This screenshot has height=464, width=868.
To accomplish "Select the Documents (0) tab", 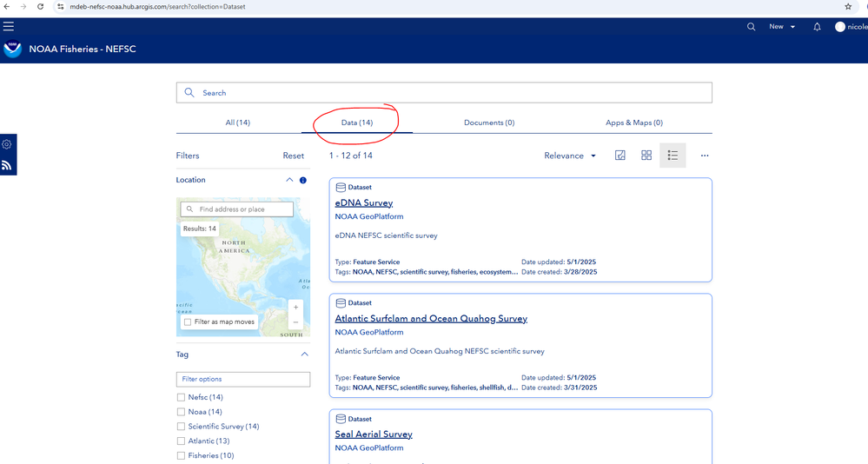I will pyautogui.click(x=489, y=123).
